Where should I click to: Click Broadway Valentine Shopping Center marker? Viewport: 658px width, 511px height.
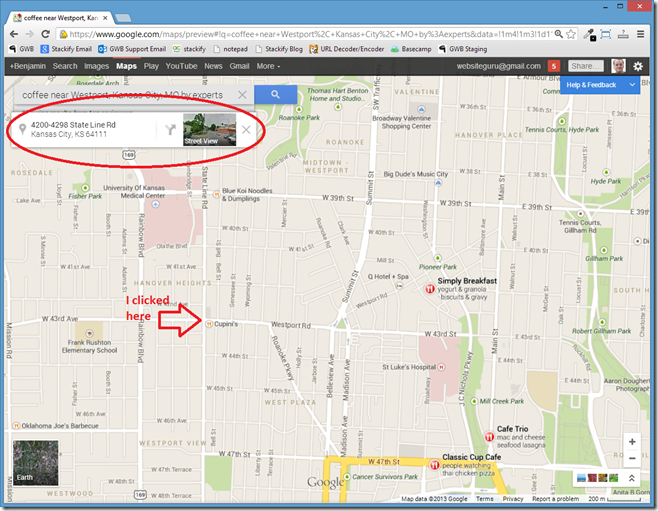tap(421, 110)
